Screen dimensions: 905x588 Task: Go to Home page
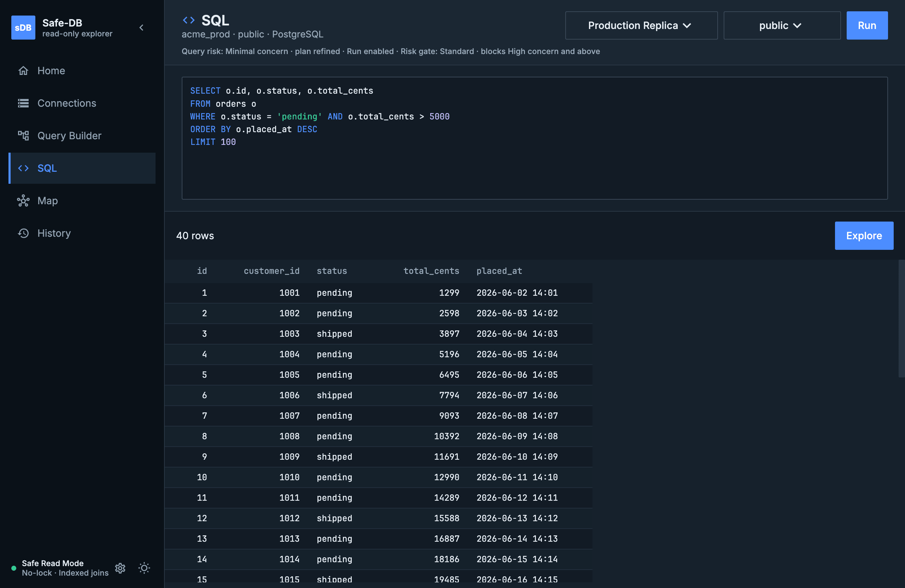click(x=82, y=71)
